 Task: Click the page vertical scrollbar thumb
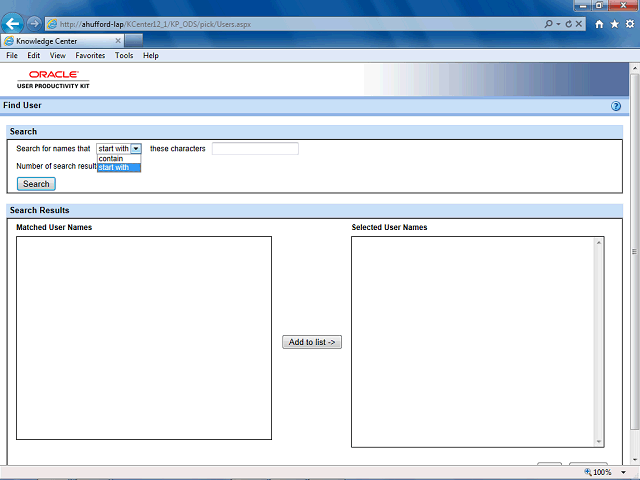(x=634, y=252)
